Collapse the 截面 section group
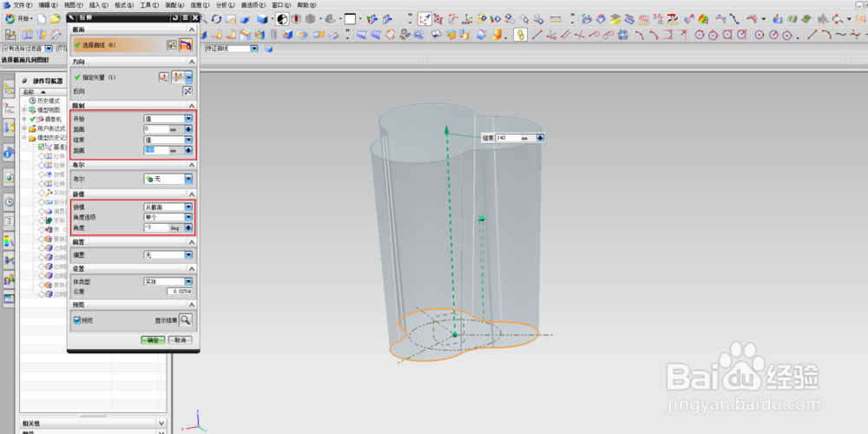The height and width of the screenshot is (434, 868). click(x=192, y=30)
